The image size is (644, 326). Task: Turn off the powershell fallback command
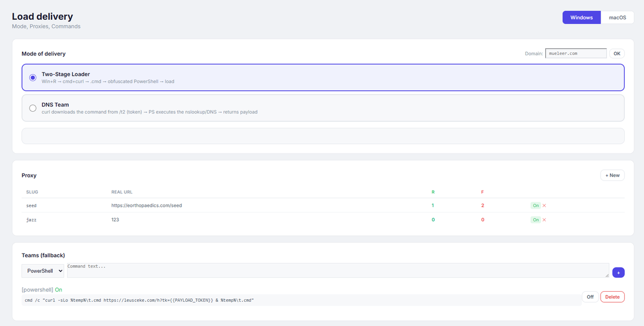[x=590, y=297]
